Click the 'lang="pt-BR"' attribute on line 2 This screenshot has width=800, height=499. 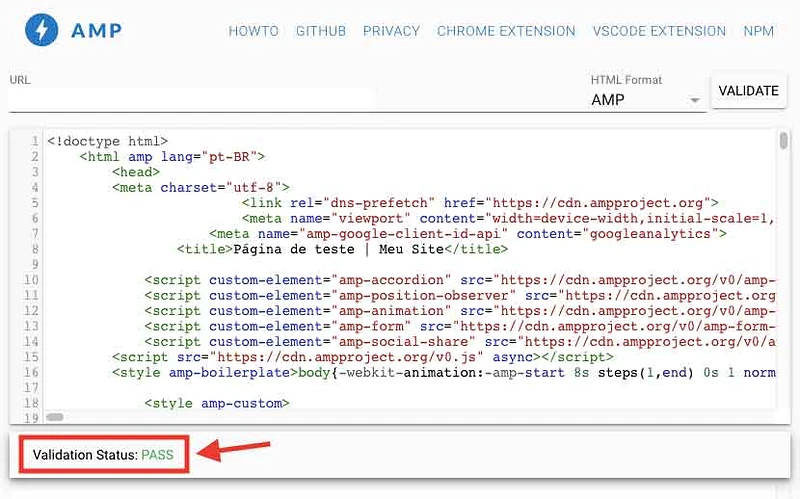pyautogui.click(x=209, y=157)
